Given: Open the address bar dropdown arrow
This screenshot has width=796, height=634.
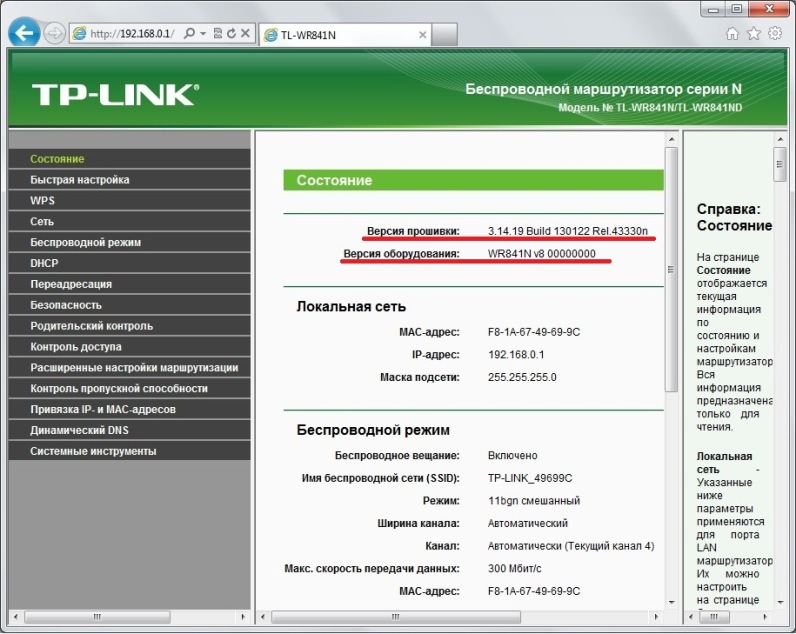Looking at the screenshot, I should tap(203, 34).
